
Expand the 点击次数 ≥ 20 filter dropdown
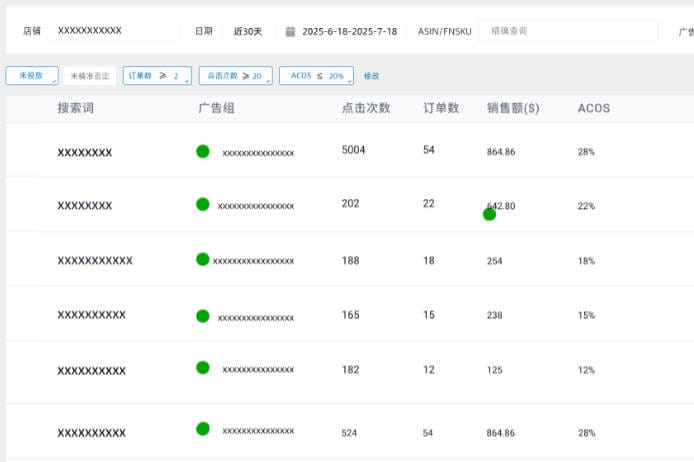pos(236,76)
